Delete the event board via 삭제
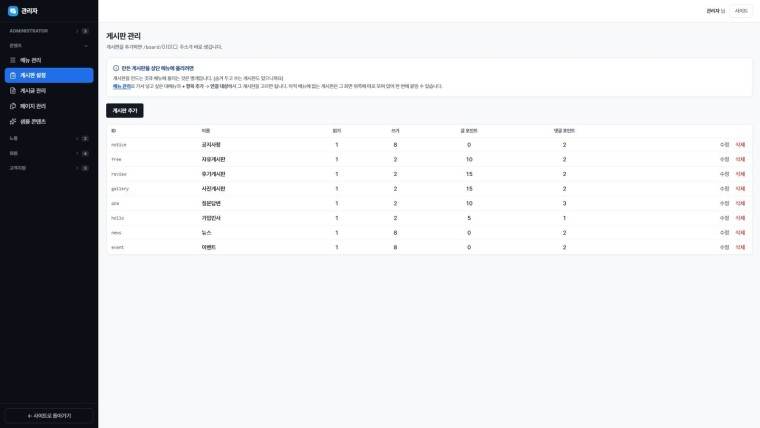Image resolution: width=760 pixels, height=428 pixels. [x=740, y=247]
